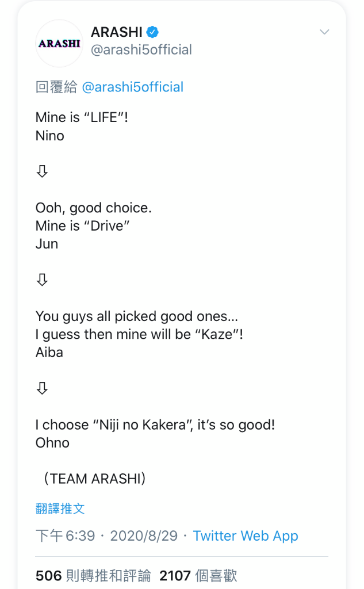364x589 pixels.
Task: Open the blue @arashi5official reply mention
Action: [x=133, y=87]
